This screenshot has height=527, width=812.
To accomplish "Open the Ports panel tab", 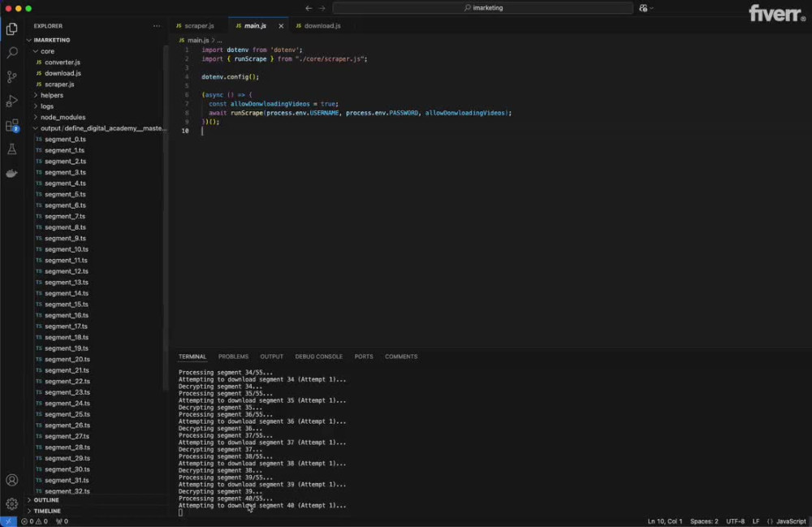I will coord(364,356).
